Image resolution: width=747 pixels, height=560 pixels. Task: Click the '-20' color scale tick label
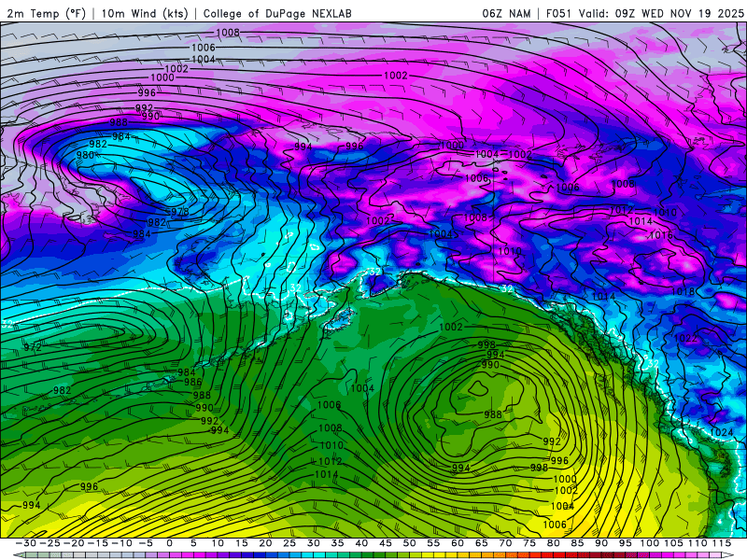coord(74,543)
